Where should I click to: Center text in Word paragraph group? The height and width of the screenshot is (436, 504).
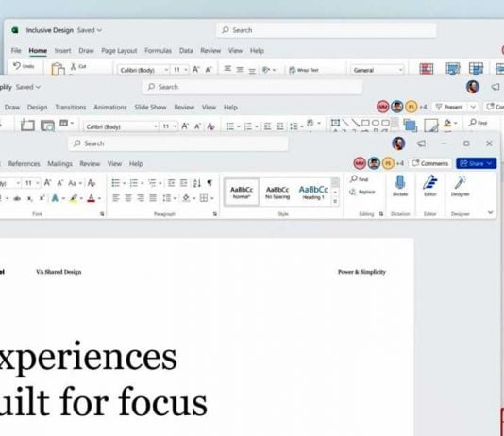(128, 198)
